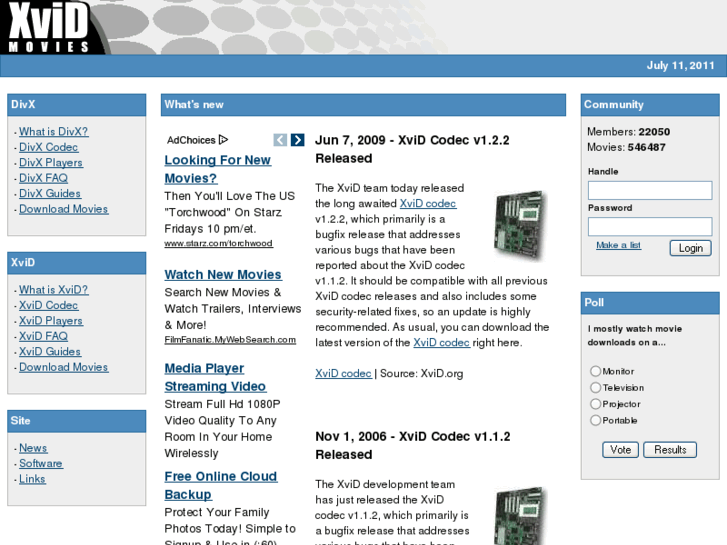This screenshot has height=545, width=727.
Task: Open Free Online Cloud Backup ad
Action: (x=221, y=485)
